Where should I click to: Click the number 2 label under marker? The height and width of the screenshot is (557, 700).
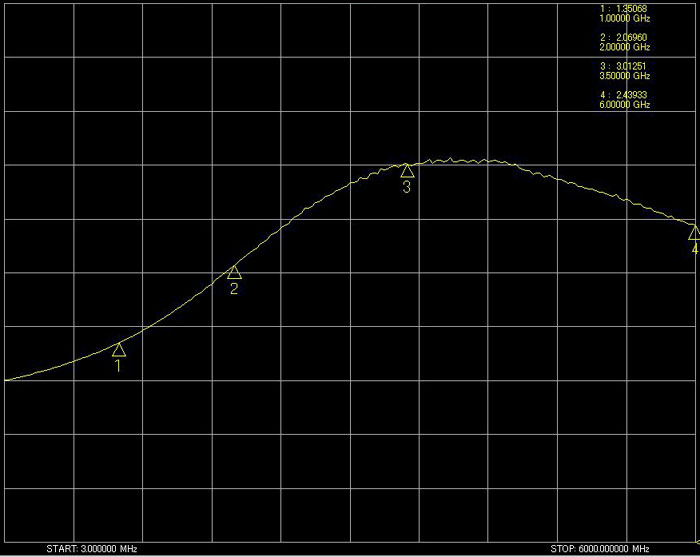click(x=234, y=290)
